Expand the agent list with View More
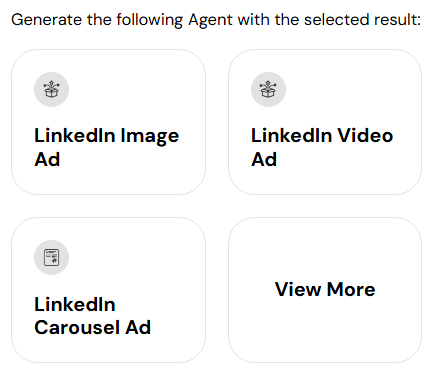Viewport: 431px width, 369px height. [x=325, y=290]
